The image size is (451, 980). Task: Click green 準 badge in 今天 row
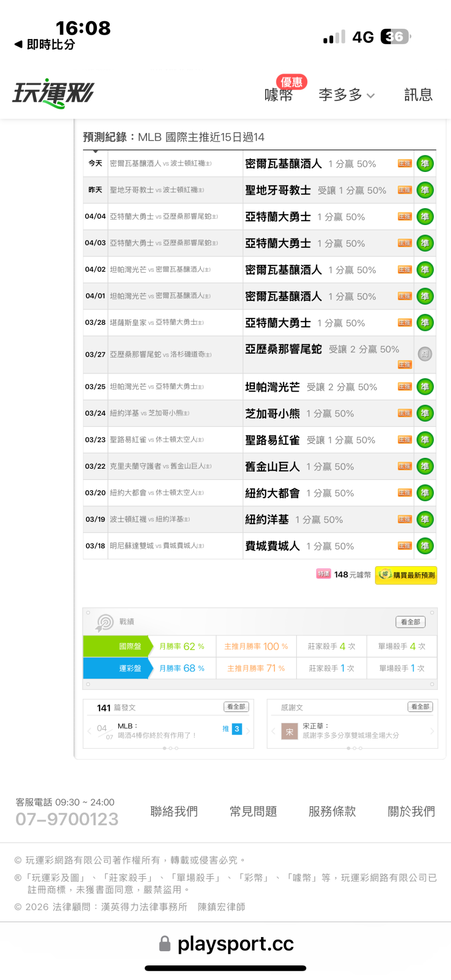pos(425,164)
